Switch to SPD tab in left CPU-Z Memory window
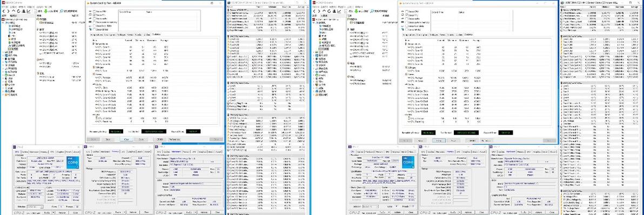This screenshot has width=644, height=215. (x=124, y=151)
